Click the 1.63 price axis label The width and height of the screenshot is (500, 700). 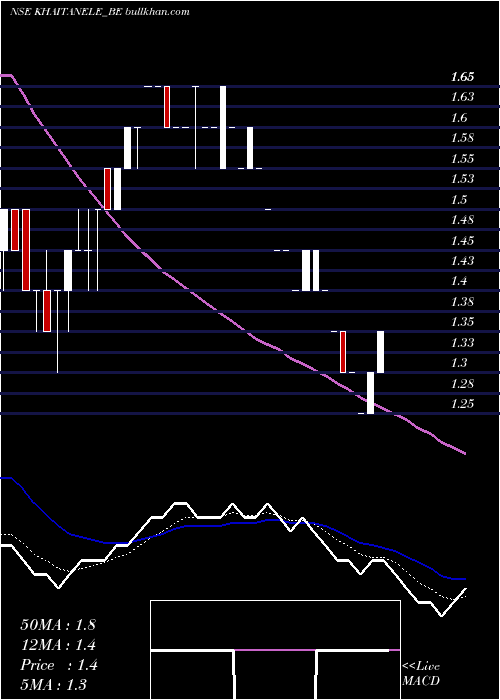pos(462,96)
